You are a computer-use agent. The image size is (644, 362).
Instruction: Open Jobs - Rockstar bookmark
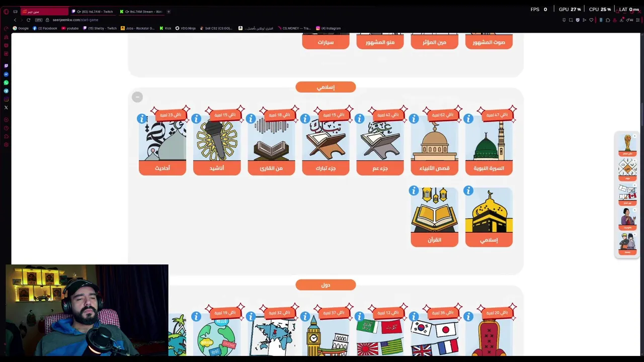138,28
